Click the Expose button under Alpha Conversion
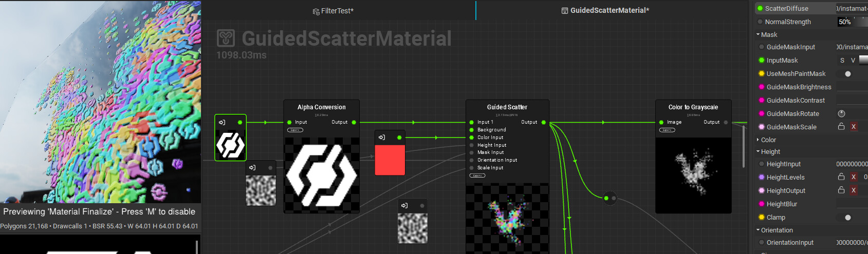 pyautogui.click(x=295, y=130)
